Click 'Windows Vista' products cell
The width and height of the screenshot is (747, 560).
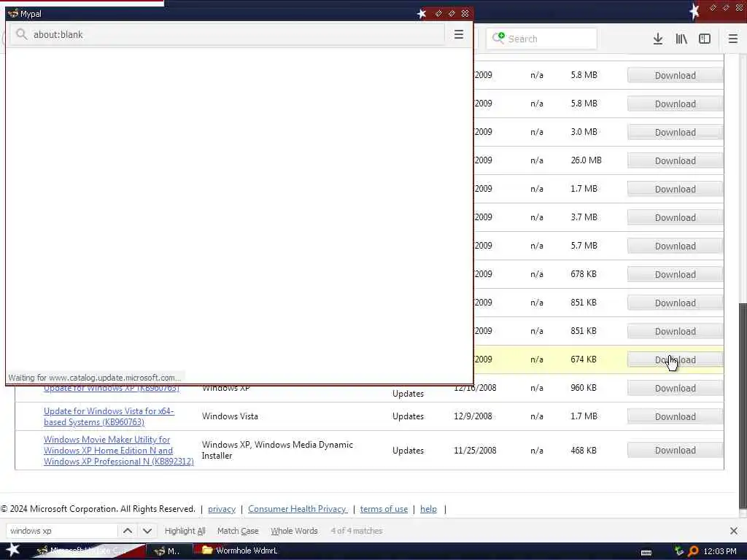230,416
